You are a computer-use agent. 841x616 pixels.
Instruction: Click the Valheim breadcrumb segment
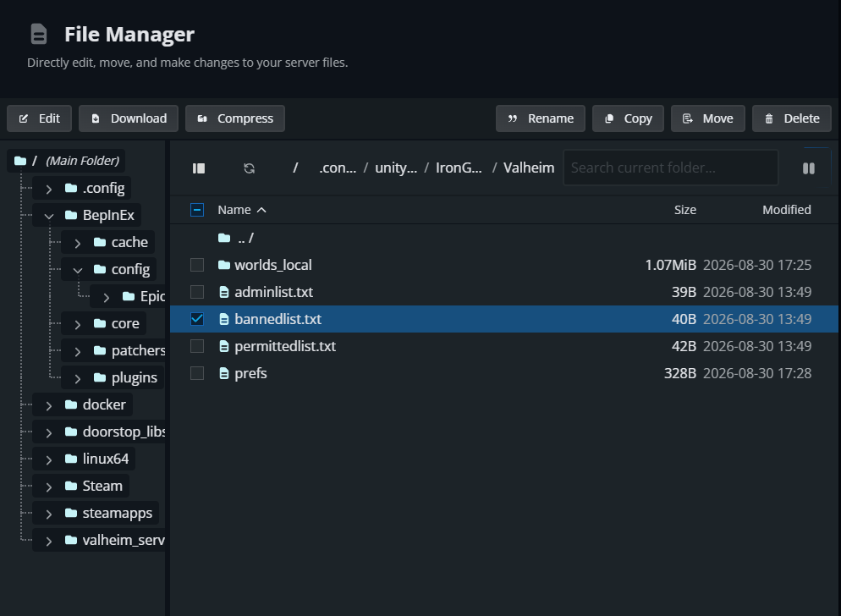pyautogui.click(x=529, y=168)
